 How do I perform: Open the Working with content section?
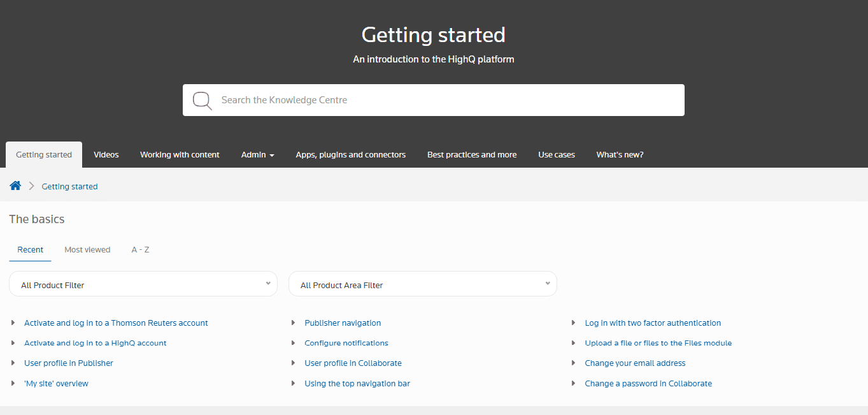point(180,154)
